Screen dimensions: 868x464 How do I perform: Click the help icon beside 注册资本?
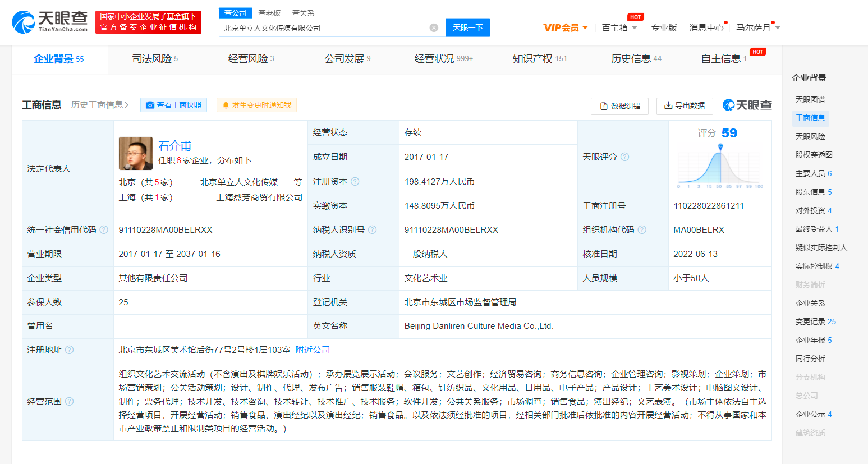pos(355,181)
